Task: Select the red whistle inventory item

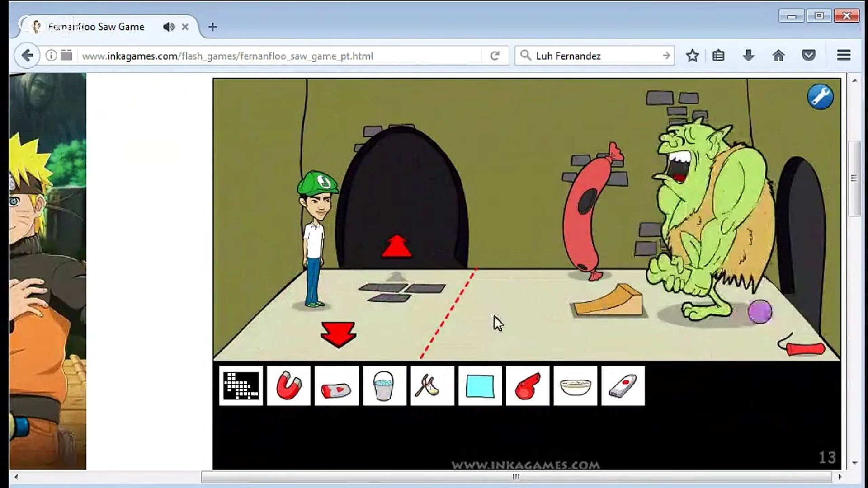Action: (x=528, y=385)
